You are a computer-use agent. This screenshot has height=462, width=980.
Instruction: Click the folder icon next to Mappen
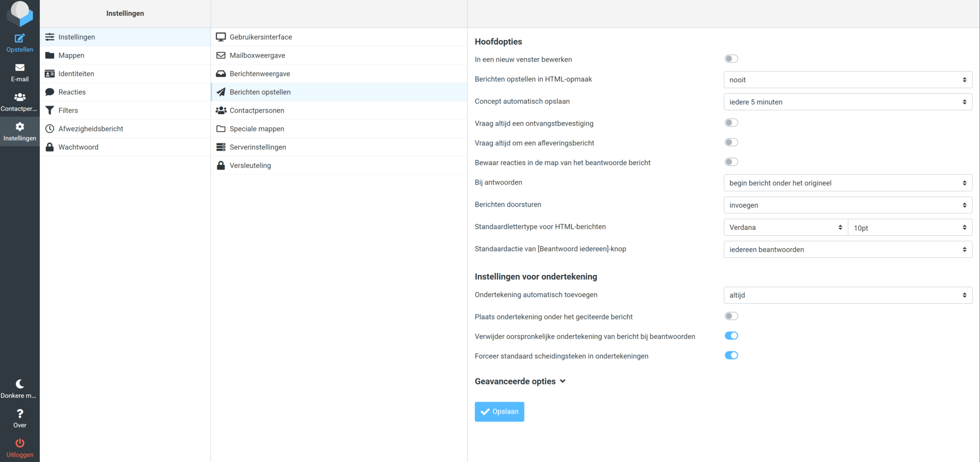click(50, 55)
